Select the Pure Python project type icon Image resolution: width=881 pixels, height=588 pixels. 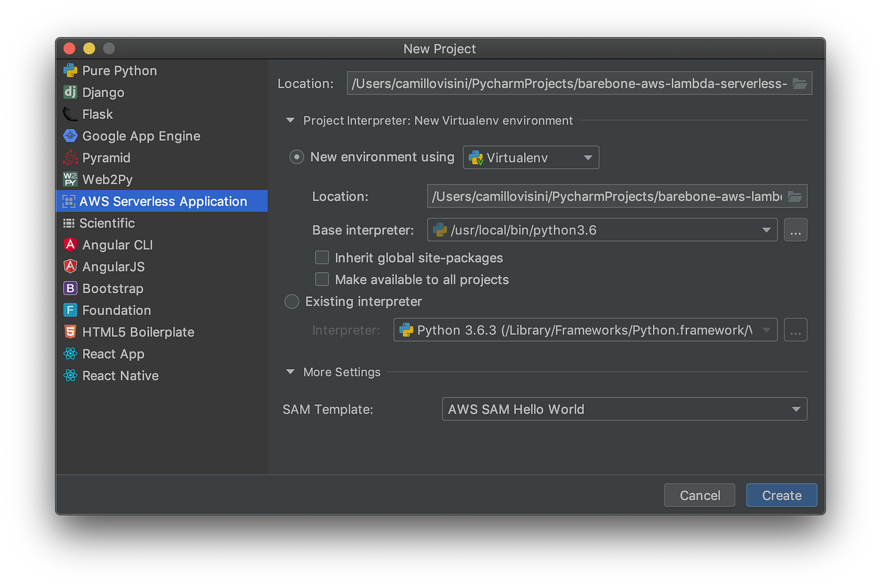coord(70,70)
